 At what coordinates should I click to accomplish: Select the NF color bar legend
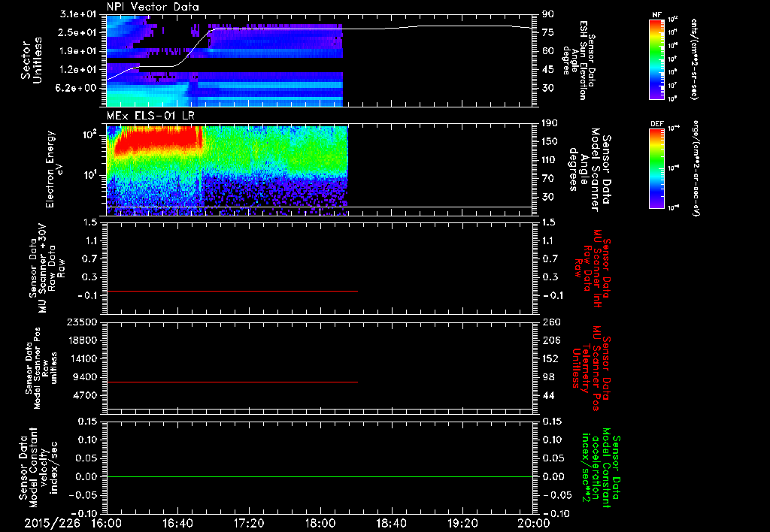(656, 59)
